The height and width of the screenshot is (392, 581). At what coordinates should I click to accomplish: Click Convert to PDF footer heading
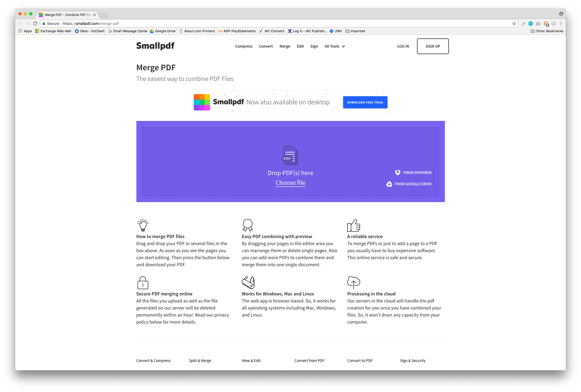point(360,361)
